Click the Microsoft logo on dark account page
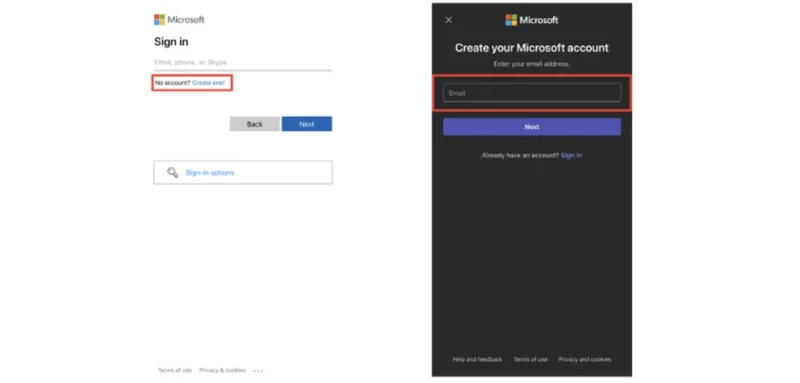The image size is (800, 383). pyautogui.click(x=532, y=20)
